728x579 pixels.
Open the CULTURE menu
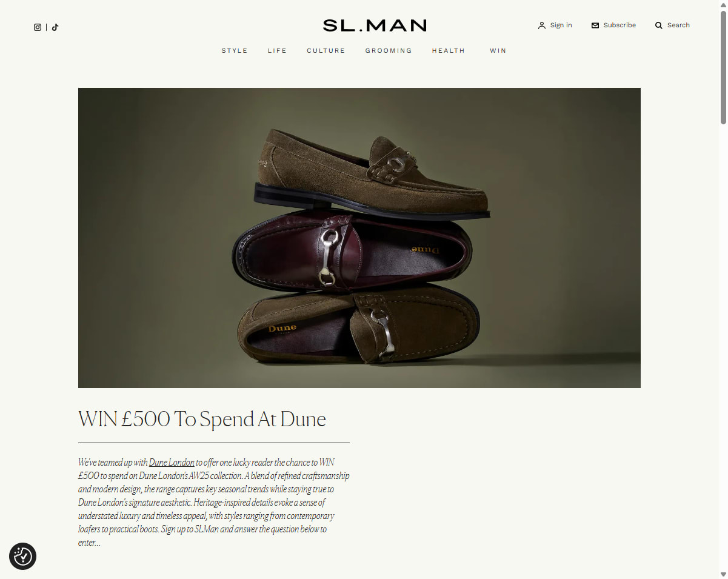click(326, 51)
